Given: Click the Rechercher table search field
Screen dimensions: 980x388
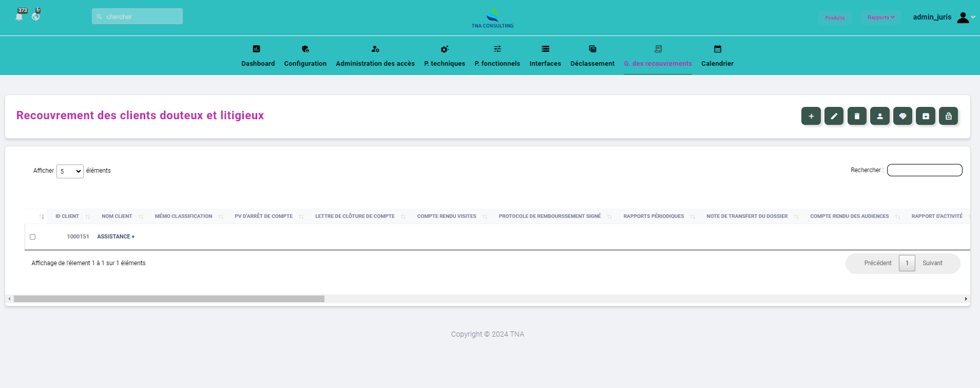Looking at the screenshot, I should pyautogui.click(x=924, y=170).
